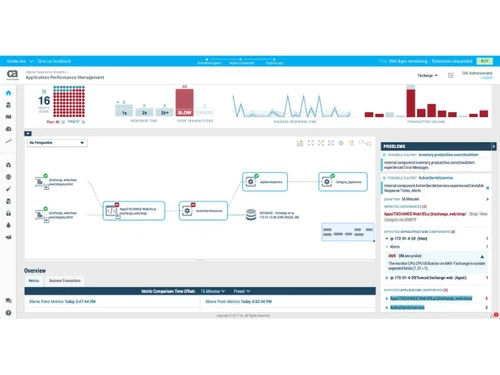
Task: Collapse the summary panel with the dark arrow toggle
Action: point(28,134)
